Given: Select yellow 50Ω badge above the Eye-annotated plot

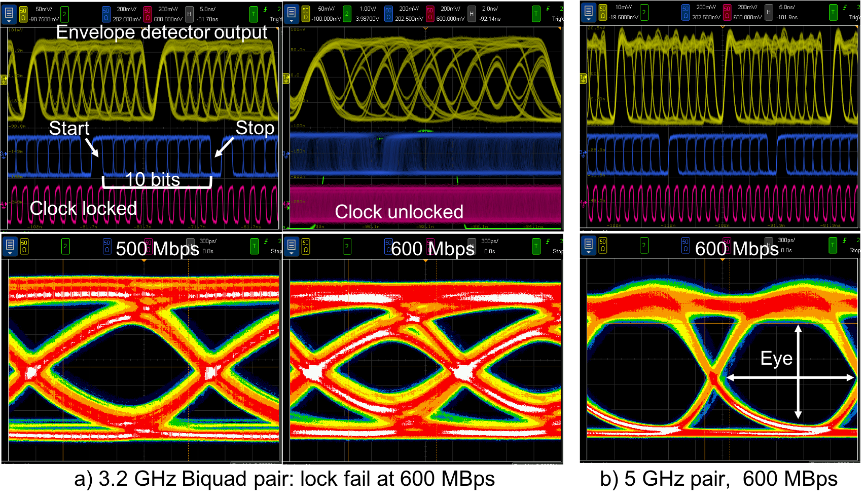Looking at the screenshot, I should tap(602, 245).
